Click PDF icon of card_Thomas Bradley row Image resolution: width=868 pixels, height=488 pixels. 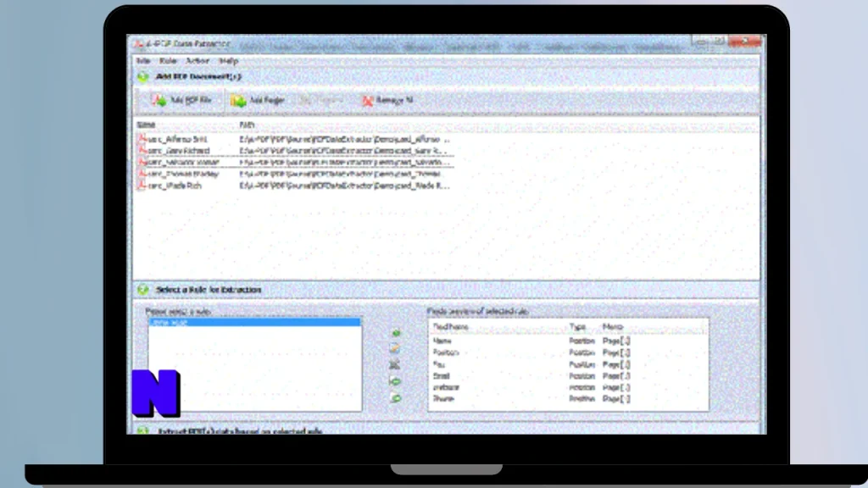(x=142, y=173)
